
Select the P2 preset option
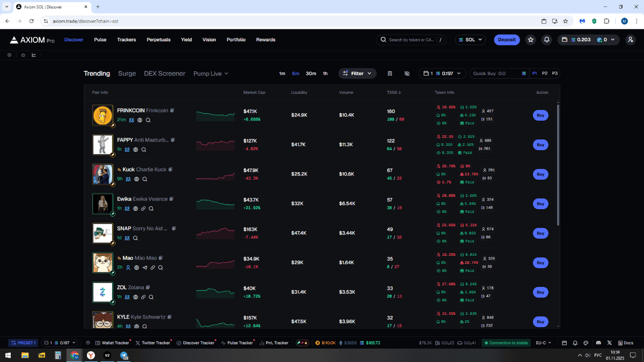click(545, 73)
